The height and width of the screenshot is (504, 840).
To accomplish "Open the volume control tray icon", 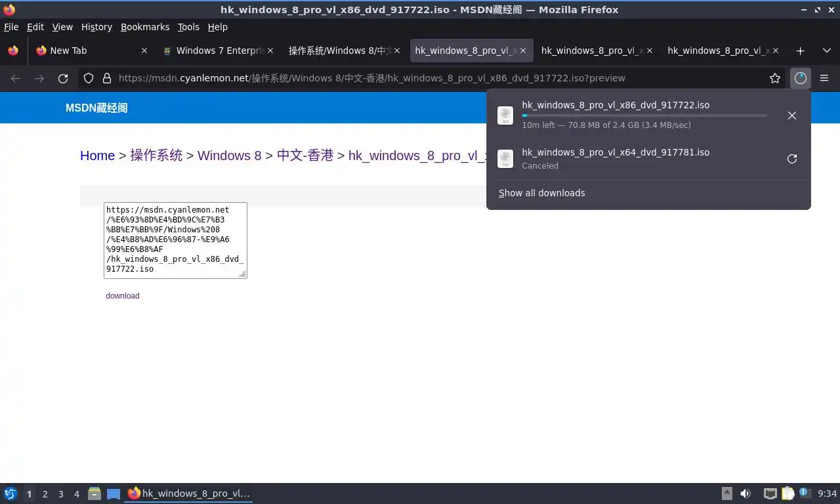I will pos(745,493).
